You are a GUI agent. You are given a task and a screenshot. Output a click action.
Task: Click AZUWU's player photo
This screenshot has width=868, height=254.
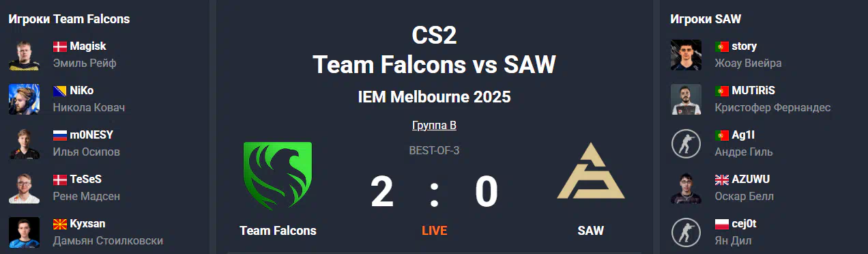tap(686, 188)
